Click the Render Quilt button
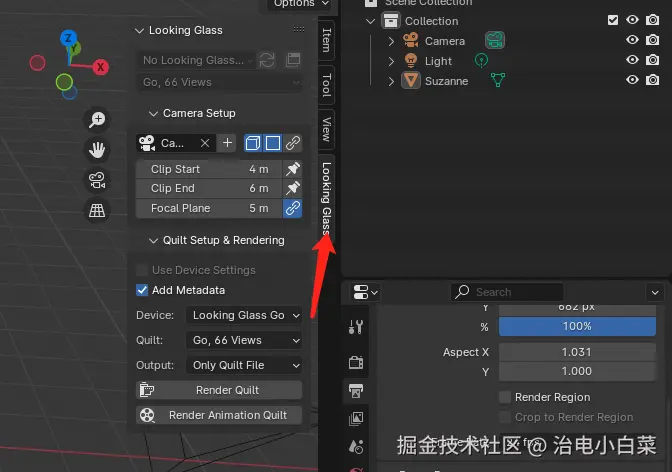This screenshot has width=672, height=472. click(x=219, y=390)
